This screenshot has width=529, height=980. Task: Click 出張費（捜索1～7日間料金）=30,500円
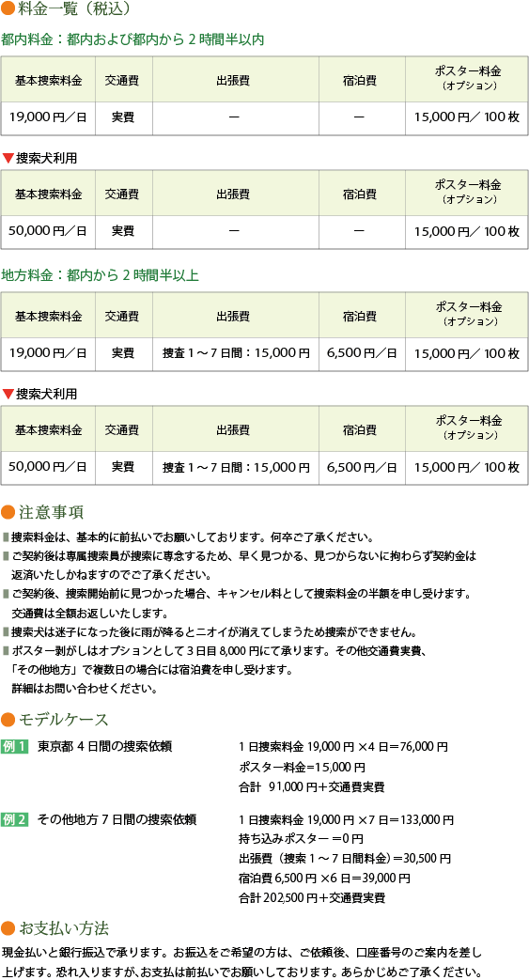tap(345, 860)
